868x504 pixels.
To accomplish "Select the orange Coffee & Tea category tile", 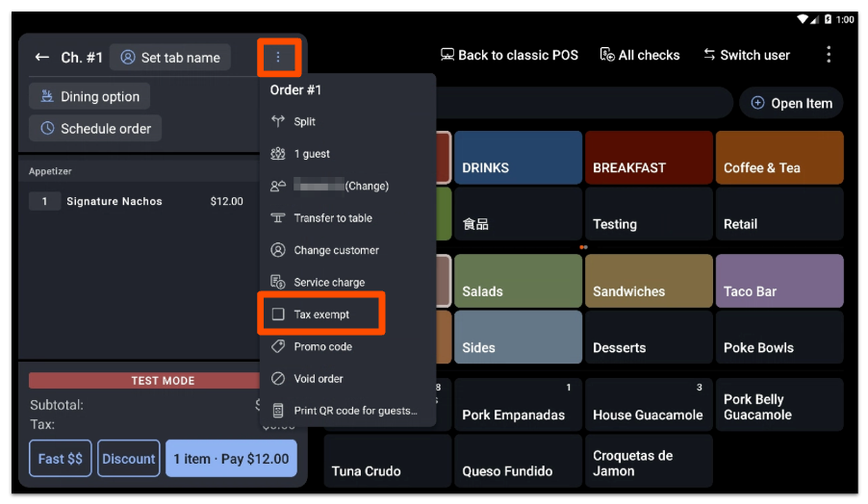I will point(779,158).
